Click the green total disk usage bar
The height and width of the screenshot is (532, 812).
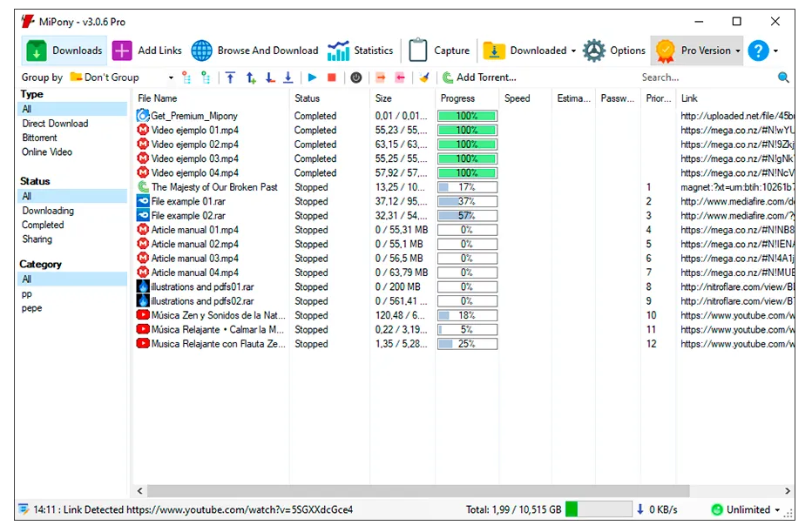coord(599,509)
